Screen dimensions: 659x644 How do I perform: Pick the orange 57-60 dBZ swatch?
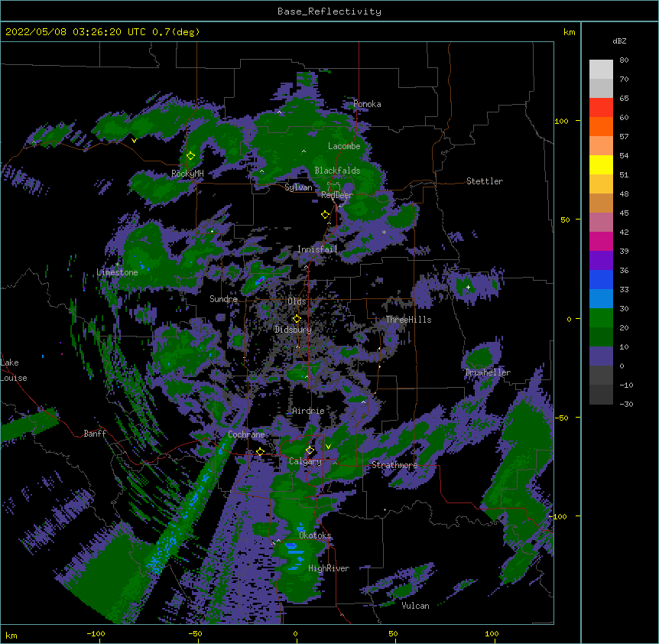tap(601, 126)
